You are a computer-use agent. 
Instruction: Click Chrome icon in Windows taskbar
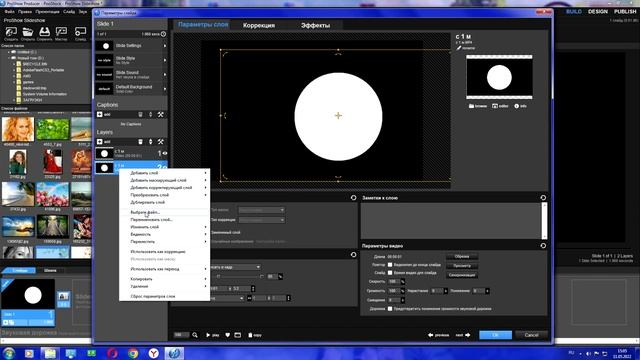pyautogui.click(x=133, y=353)
